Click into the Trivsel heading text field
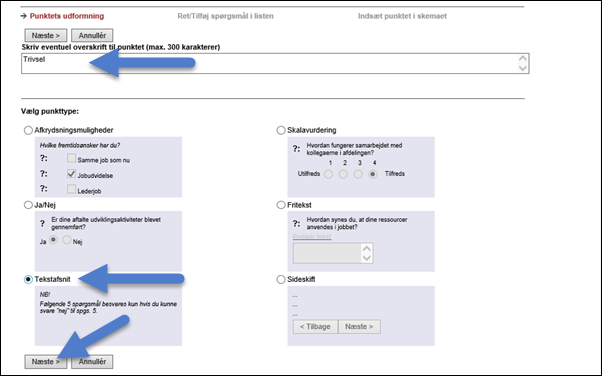 click(x=269, y=63)
